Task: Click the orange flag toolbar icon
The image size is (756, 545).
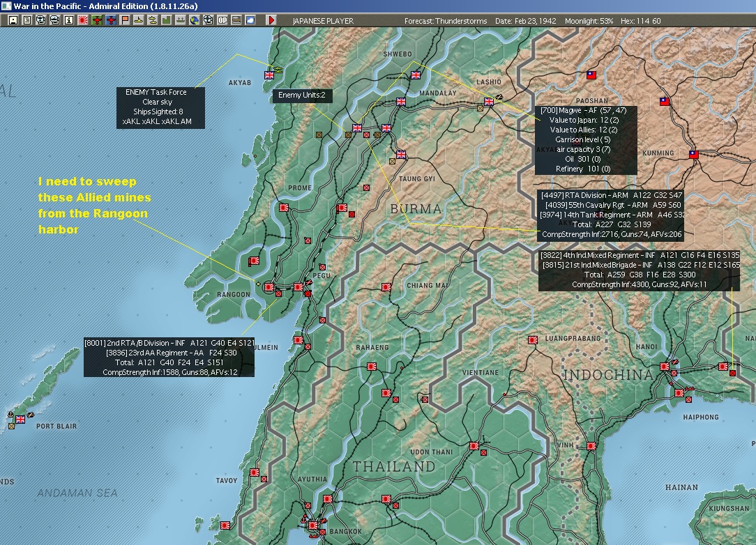Action: pos(125,20)
